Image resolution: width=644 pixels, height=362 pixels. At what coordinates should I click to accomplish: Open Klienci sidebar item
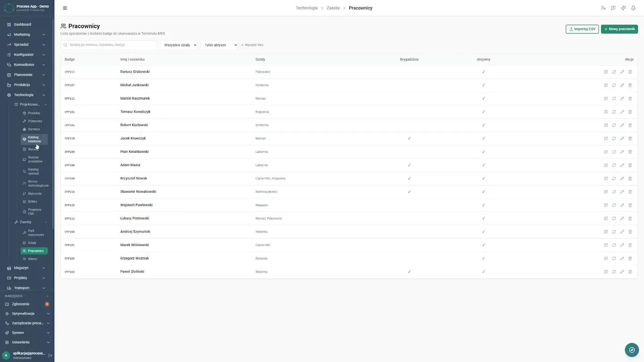click(x=34, y=259)
